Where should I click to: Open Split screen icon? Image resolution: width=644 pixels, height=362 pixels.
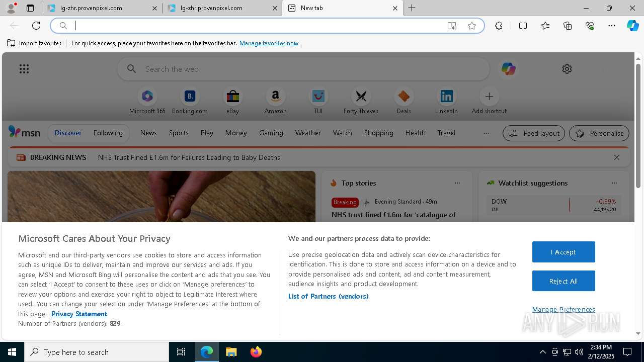tap(523, 26)
